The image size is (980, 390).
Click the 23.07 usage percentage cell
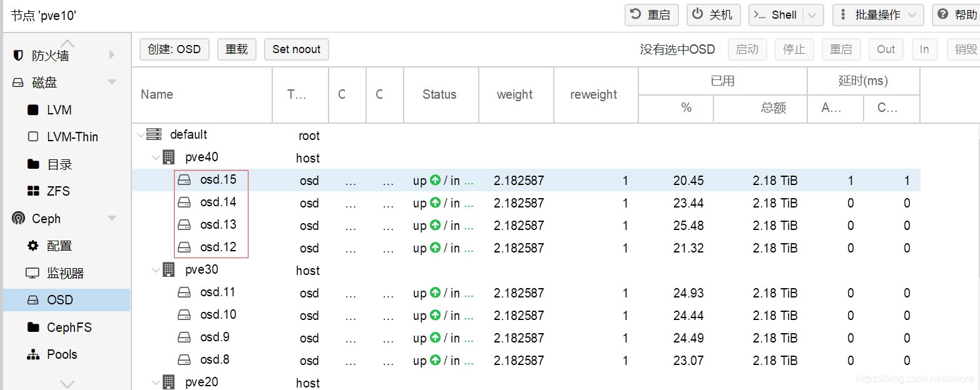(688, 361)
